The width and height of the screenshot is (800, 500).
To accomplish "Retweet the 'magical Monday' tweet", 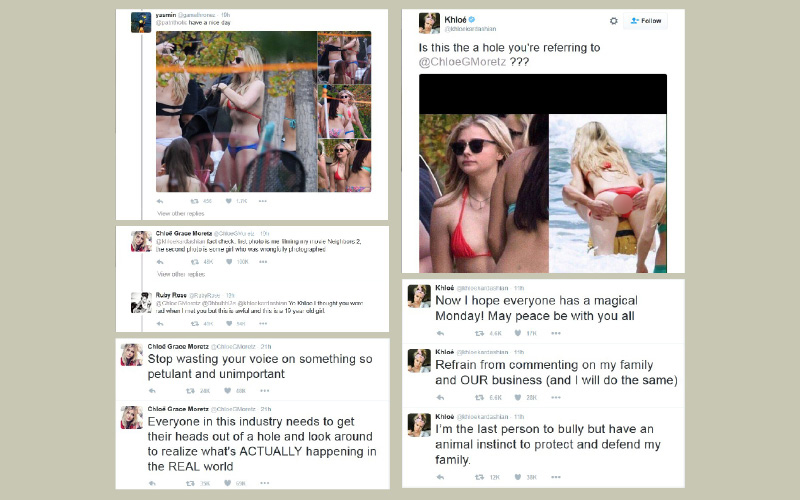I will click(480, 333).
